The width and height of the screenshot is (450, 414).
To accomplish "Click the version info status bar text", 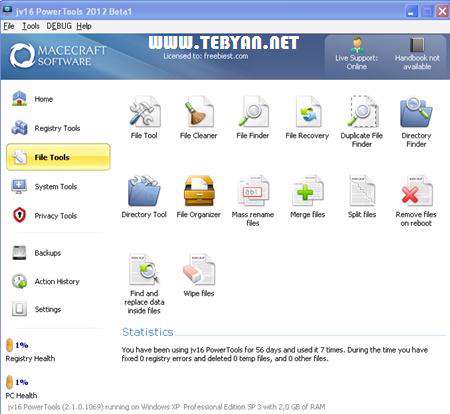I will pos(166,407).
